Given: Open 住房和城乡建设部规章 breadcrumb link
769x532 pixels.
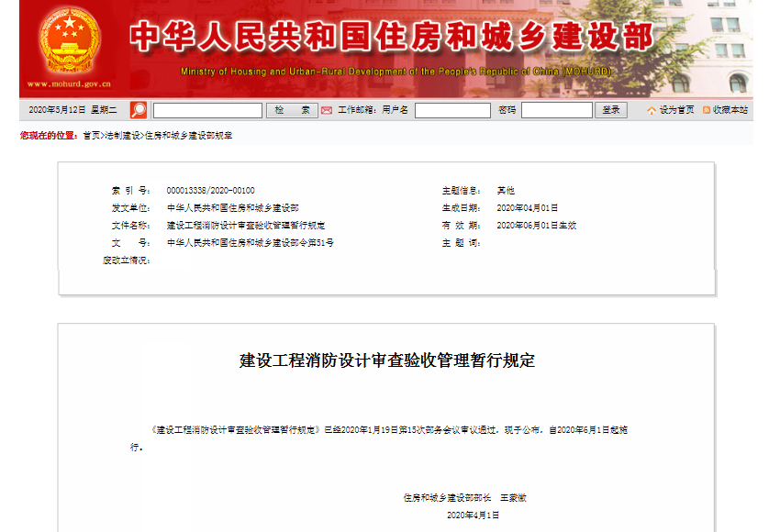Looking at the screenshot, I should (188, 136).
